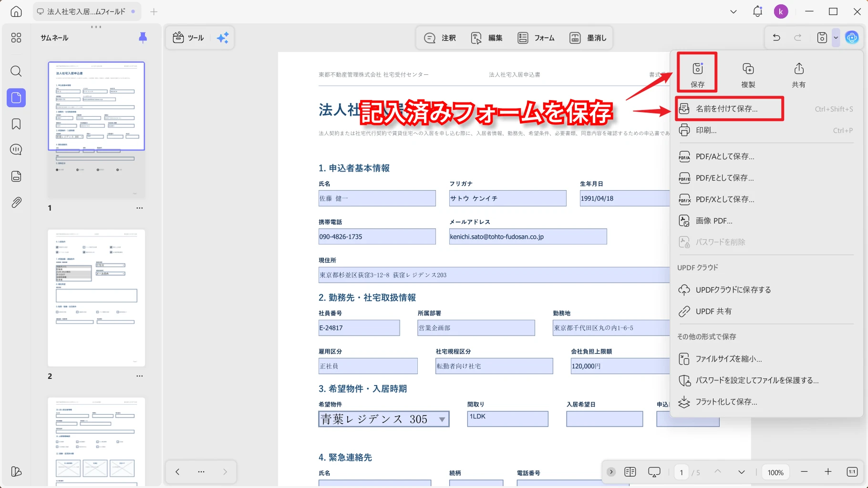The image size is (868, 488).
Task: Switch to 注釈 annotation mode
Action: 440,38
